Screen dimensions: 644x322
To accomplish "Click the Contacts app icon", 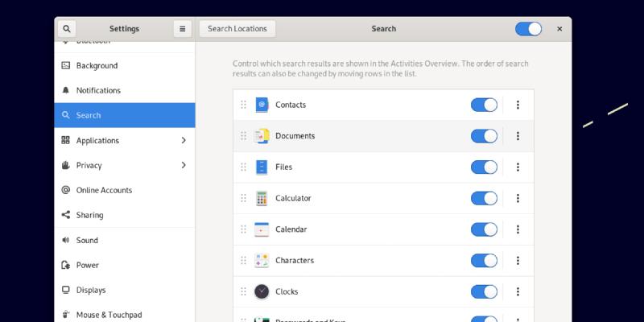I will pos(261,105).
